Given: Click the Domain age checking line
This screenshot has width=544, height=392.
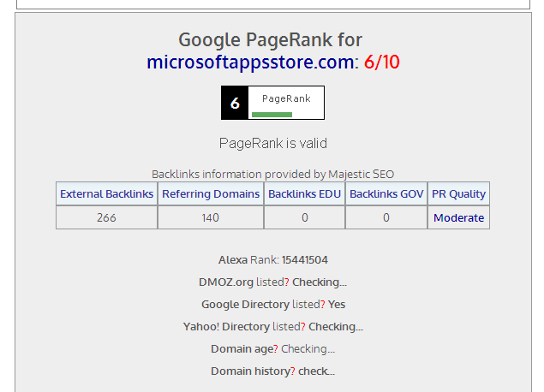Looking at the screenshot, I should (x=272, y=348).
